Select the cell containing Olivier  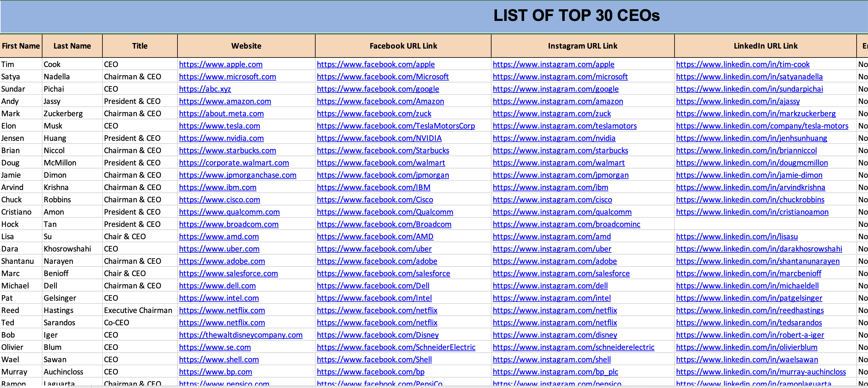pyautogui.click(x=21, y=347)
